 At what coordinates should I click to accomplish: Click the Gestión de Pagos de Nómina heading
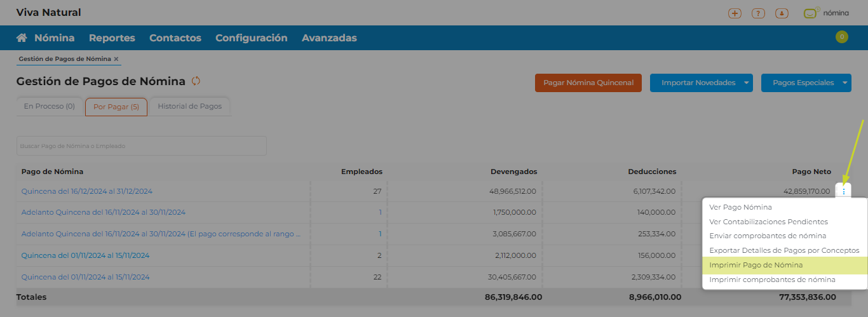[101, 81]
